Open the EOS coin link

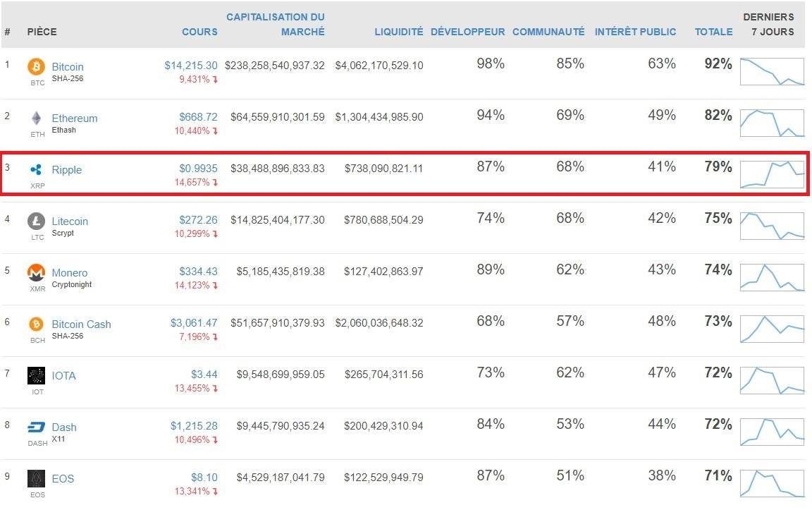pyautogui.click(x=63, y=478)
